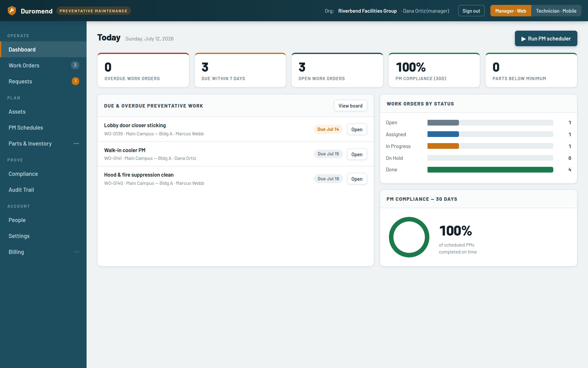Viewport: 588px width, 368px height.
Task: Open the Walk-in cooler PM order
Action: (357, 154)
